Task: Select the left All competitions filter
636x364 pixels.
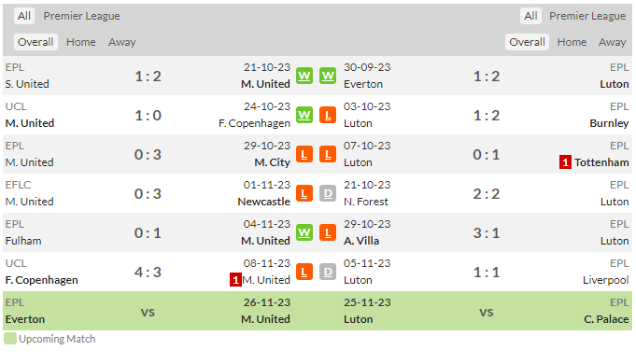Action: [24, 16]
